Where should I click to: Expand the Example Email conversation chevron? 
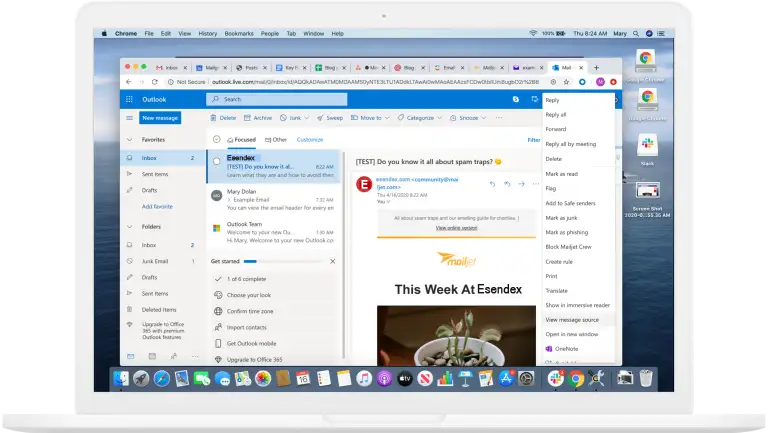[229, 200]
